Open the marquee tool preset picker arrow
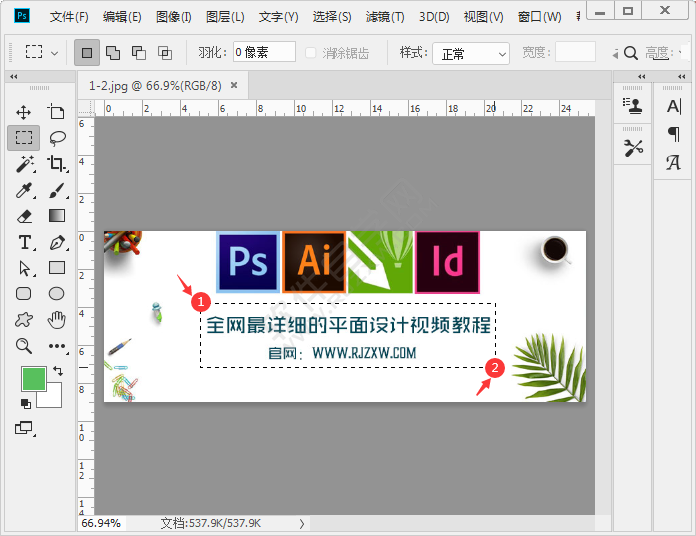The height and width of the screenshot is (536, 696). (54, 53)
